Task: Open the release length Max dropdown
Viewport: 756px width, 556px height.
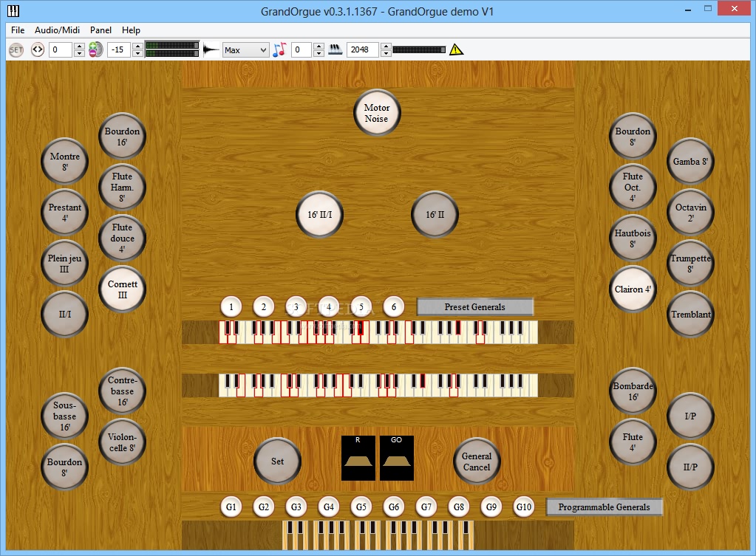Action: point(245,49)
